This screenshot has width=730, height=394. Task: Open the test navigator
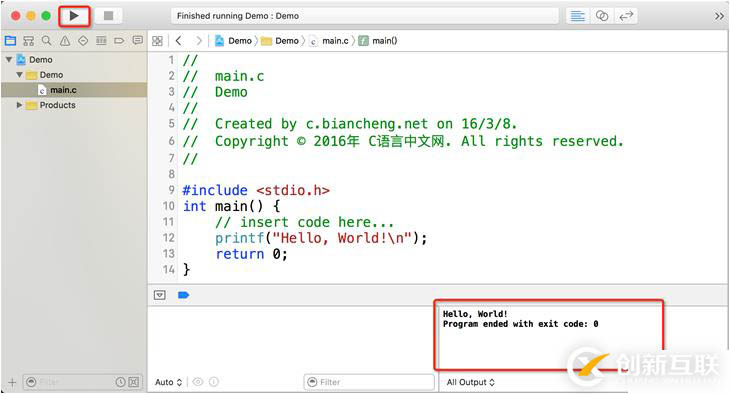pos(83,41)
